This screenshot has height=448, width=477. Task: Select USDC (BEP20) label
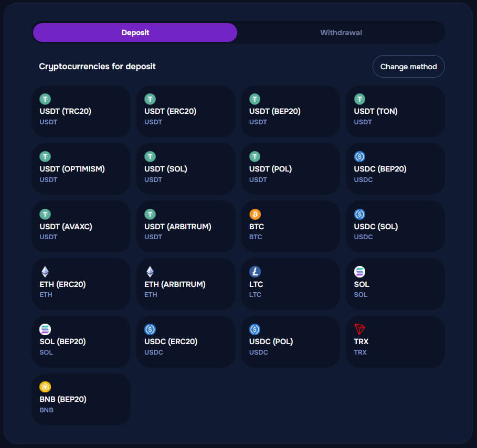380,169
